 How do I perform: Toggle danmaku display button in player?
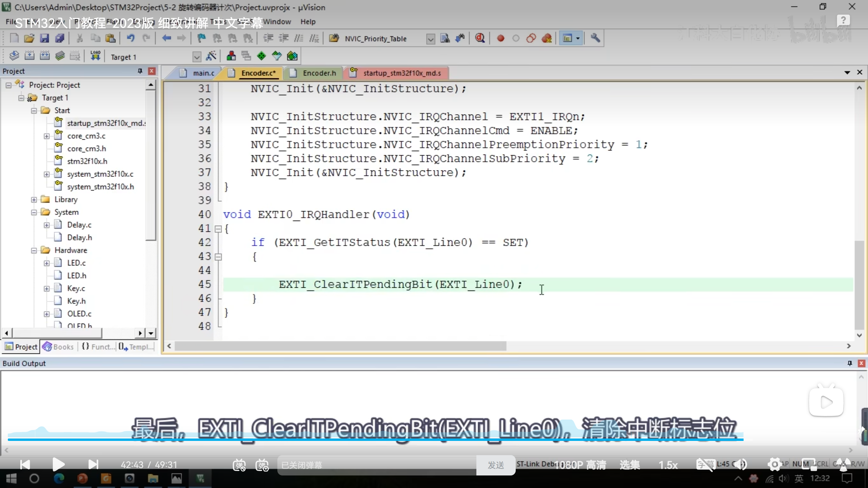[239, 465]
